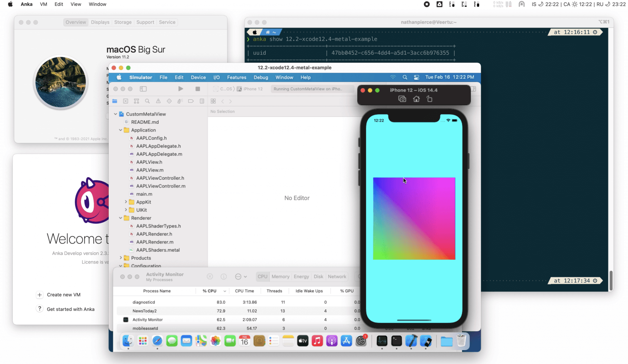Switch to Memory tab in Activity Monitor

point(280,277)
